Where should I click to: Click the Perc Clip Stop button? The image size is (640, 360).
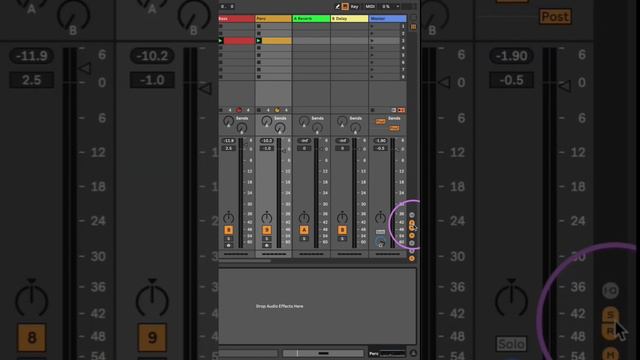[x=259, y=110]
